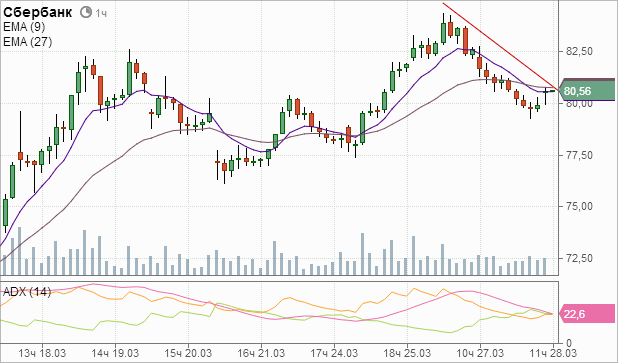618x363 pixels.
Task: Click the 14ч 19.03 date label
Action: click(x=115, y=353)
